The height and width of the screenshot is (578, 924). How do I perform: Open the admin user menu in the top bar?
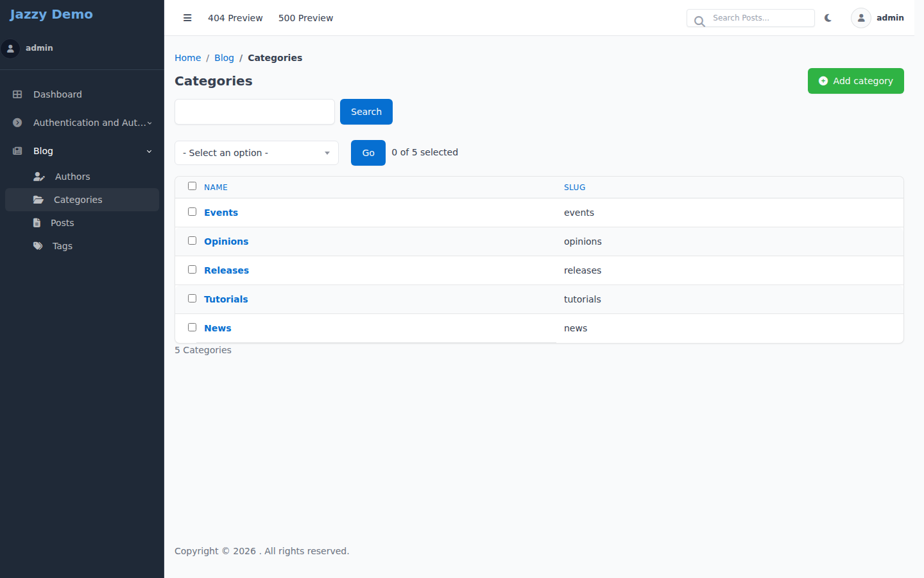click(877, 18)
